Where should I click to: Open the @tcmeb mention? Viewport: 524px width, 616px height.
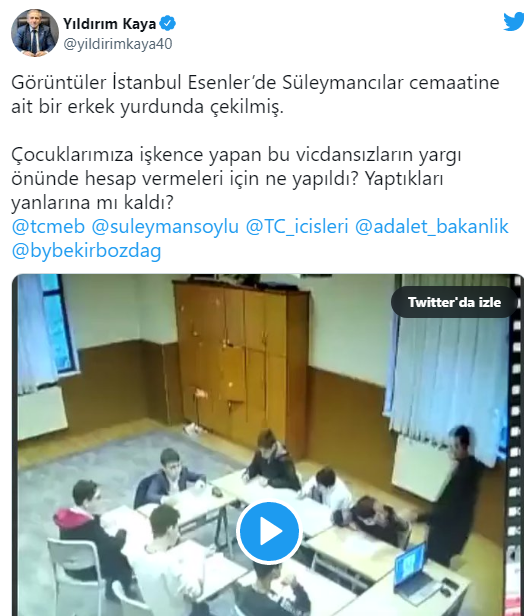[x=48, y=227]
